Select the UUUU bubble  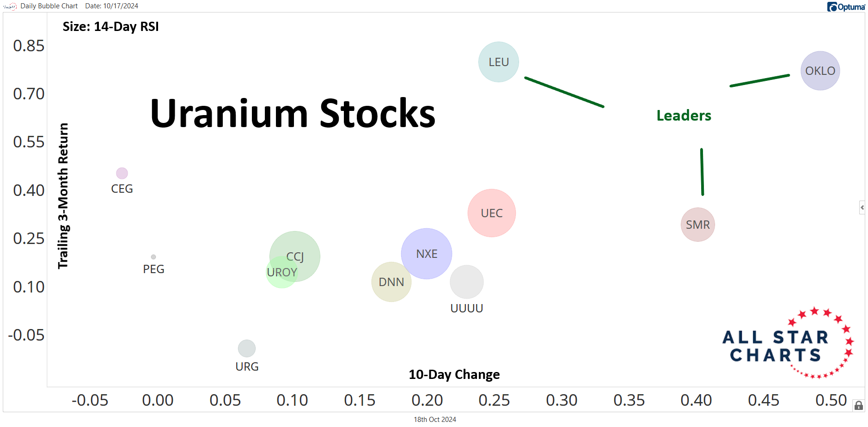pyautogui.click(x=466, y=282)
